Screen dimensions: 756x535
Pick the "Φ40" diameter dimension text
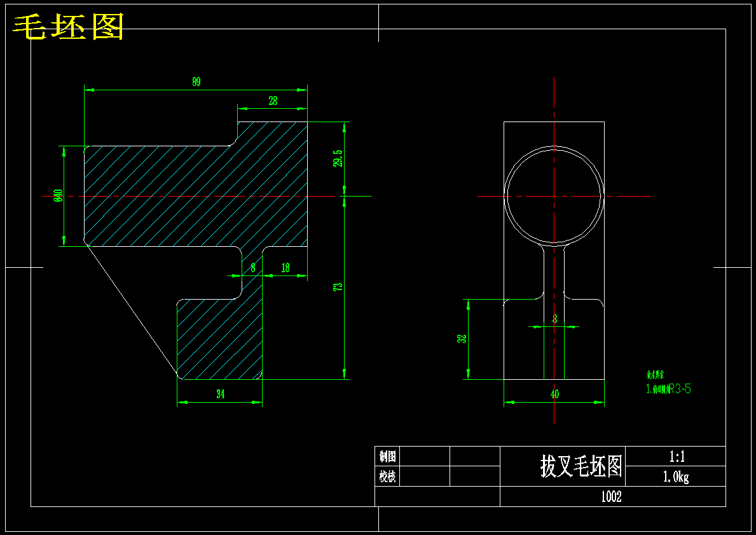(59, 195)
